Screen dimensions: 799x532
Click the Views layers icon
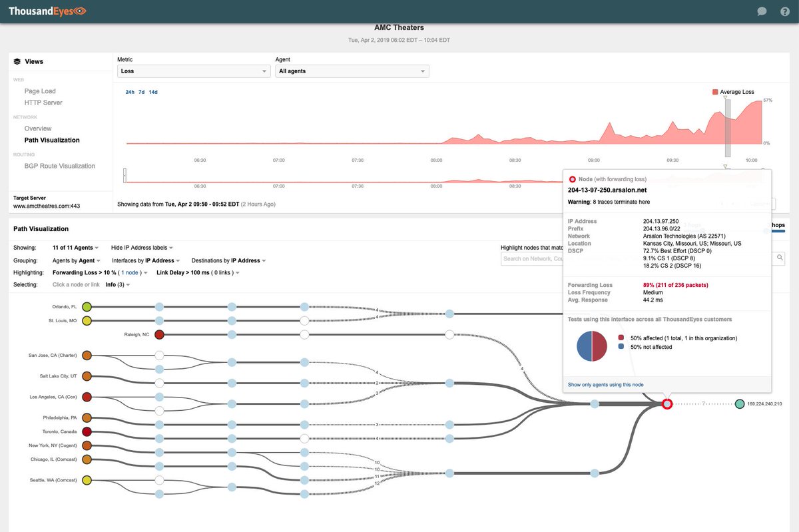point(17,61)
